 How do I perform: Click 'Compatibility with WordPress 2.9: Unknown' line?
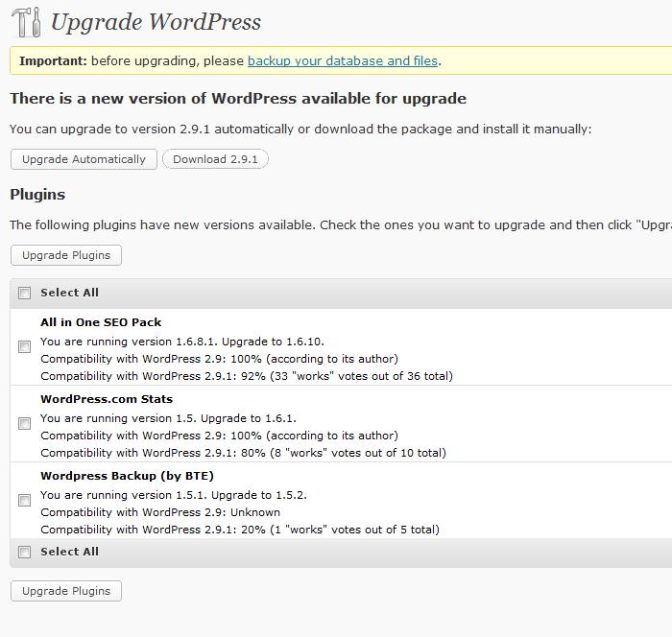[x=160, y=512]
